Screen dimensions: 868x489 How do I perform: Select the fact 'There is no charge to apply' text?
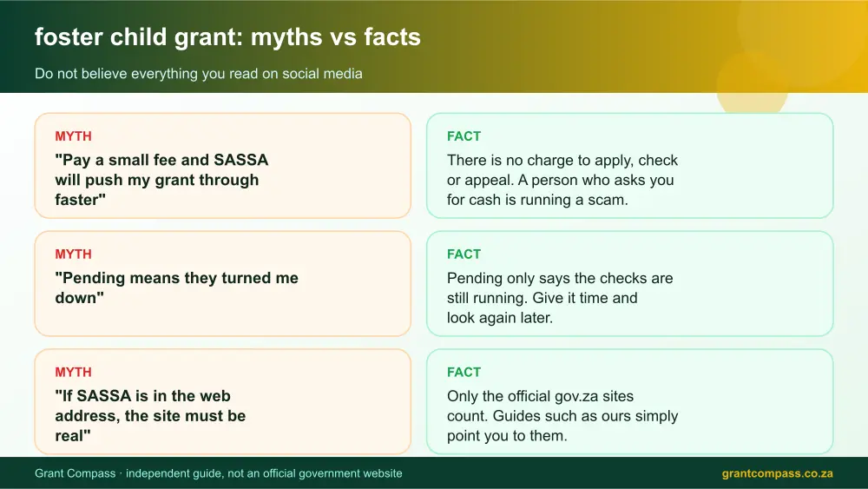point(562,180)
